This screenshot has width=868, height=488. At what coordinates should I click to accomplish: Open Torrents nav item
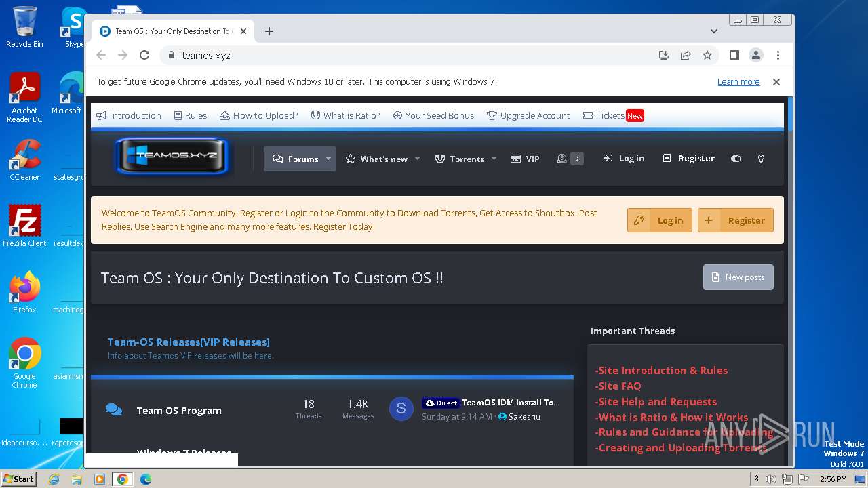(x=459, y=159)
